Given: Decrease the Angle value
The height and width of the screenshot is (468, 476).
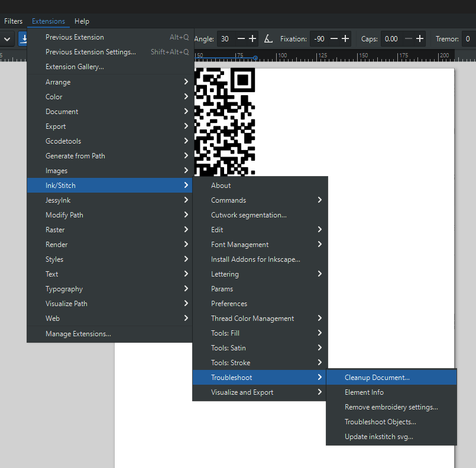Looking at the screenshot, I should [x=241, y=39].
